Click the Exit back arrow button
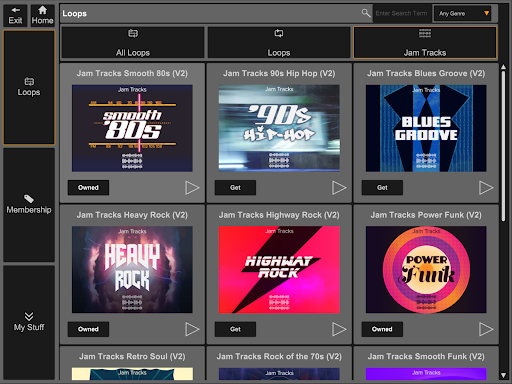Screen dimensions: 512x384 point(15,16)
